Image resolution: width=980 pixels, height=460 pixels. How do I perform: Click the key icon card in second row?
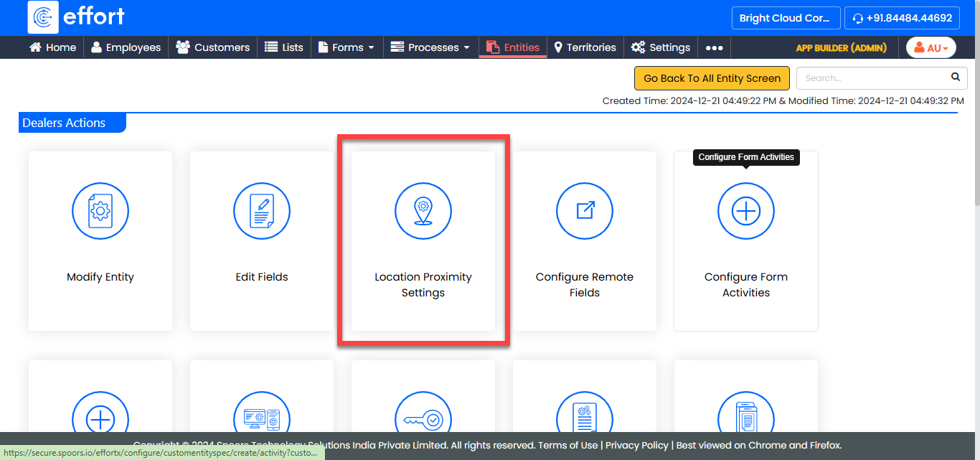click(423, 418)
